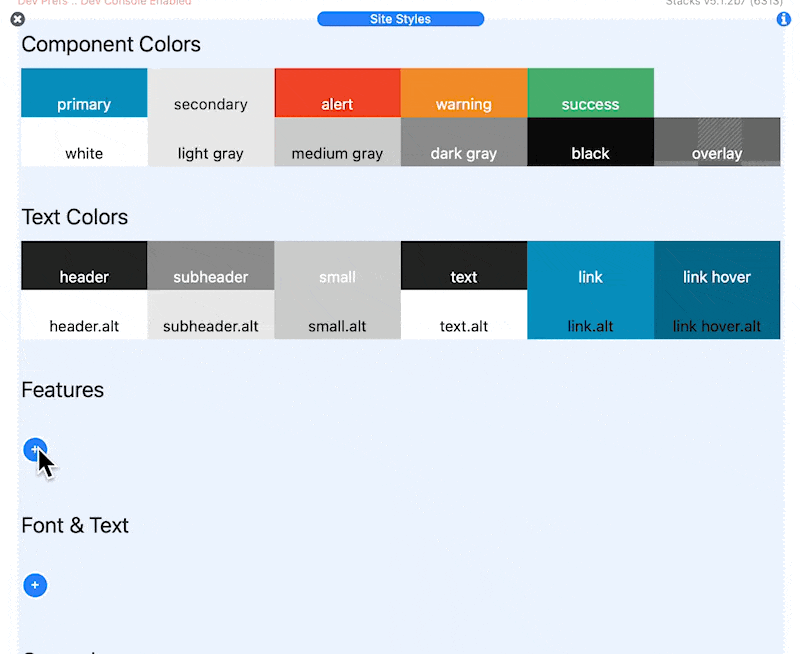Click the plus icon under Features
This screenshot has width=800, height=654.
[34, 450]
